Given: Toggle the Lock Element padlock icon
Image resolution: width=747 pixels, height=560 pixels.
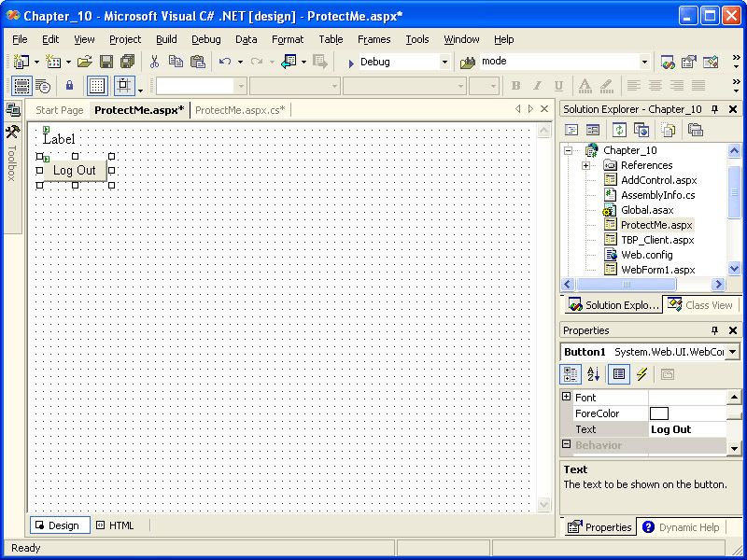Looking at the screenshot, I should tap(69, 86).
